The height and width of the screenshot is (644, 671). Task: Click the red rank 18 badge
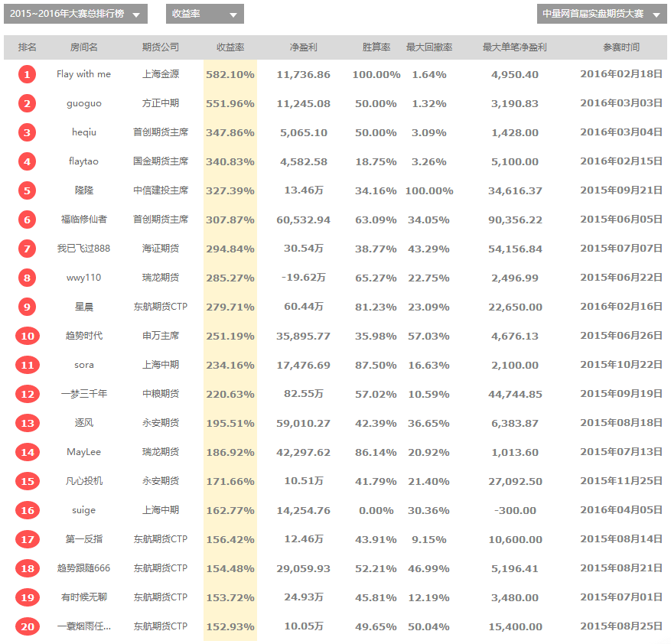(x=28, y=569)
